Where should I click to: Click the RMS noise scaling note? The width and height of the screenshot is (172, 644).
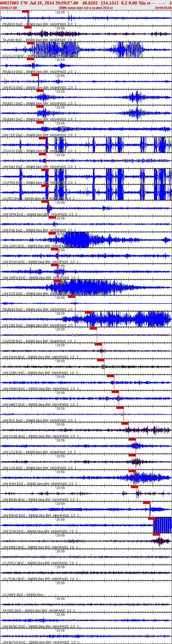coord(86,8)
